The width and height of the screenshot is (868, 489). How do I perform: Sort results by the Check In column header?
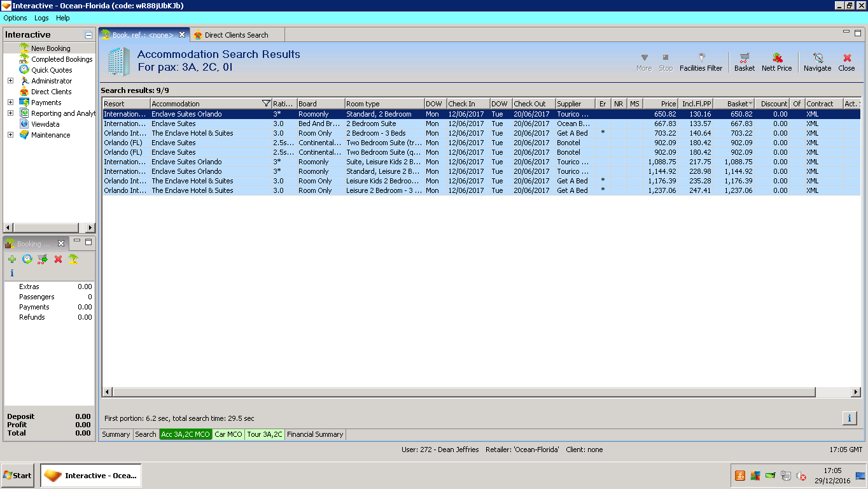(x=468, y=104)
